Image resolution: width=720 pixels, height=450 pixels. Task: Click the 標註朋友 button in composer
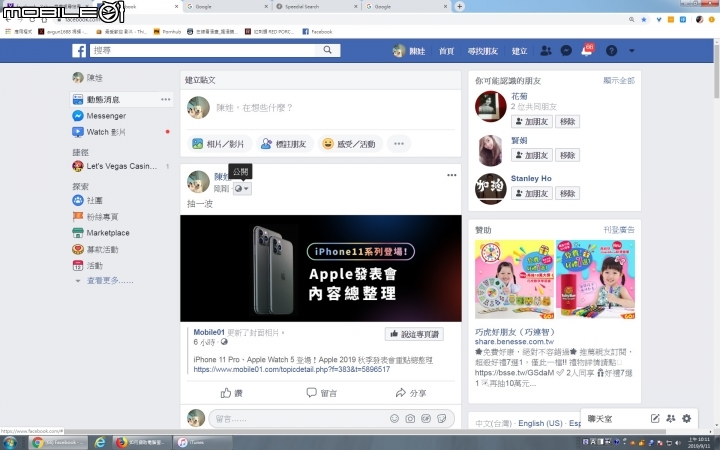(285, 144)
